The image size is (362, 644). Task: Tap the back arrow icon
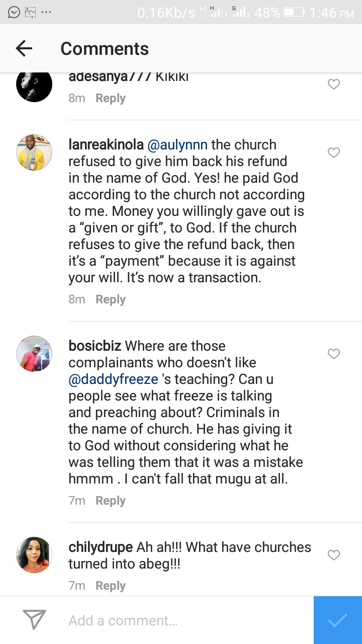tap(24, 48)
